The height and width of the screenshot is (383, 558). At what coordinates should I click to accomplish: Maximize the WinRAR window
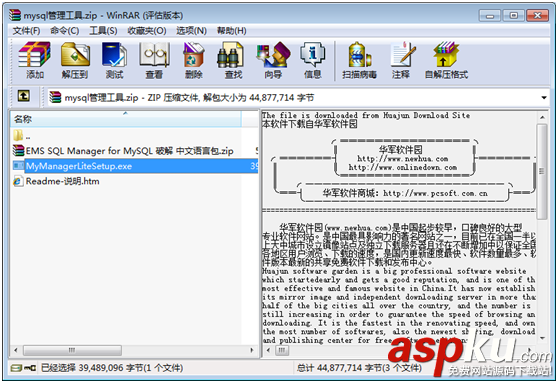(513, 16)
